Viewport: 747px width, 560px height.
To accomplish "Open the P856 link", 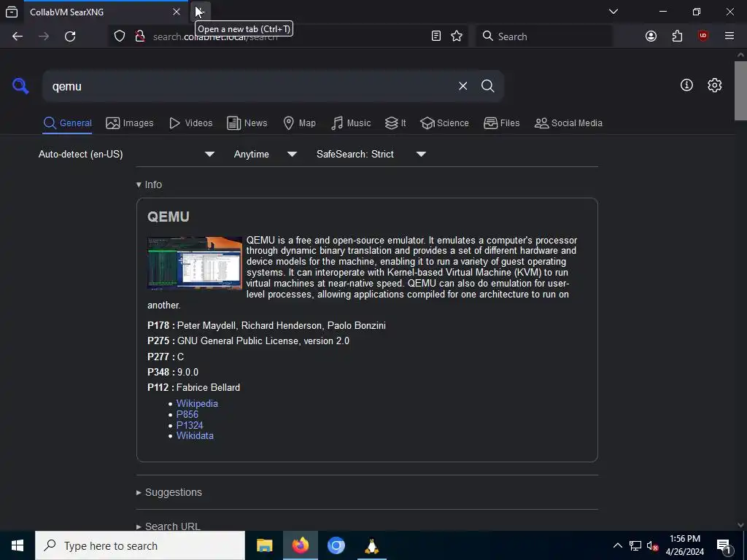I will click(x=187, y=414).
